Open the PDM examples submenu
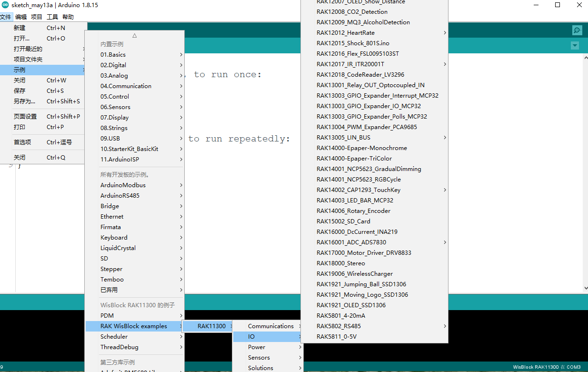 click(135, 316)
